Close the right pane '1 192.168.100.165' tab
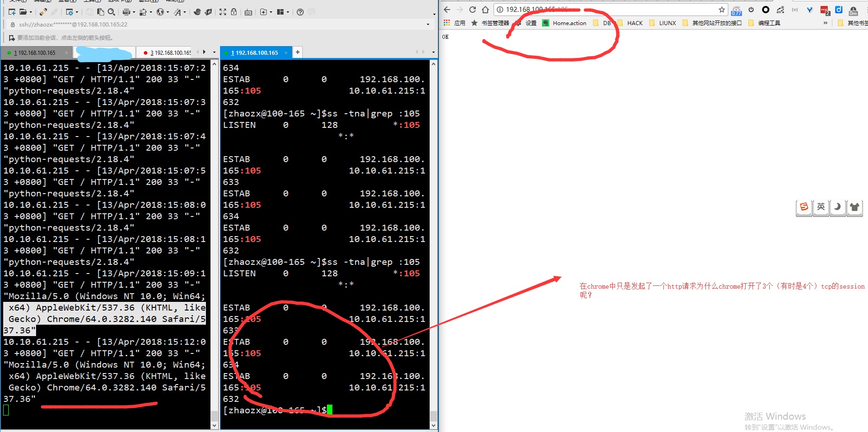The height and width of the screenshot is (432, 868). 286,53
